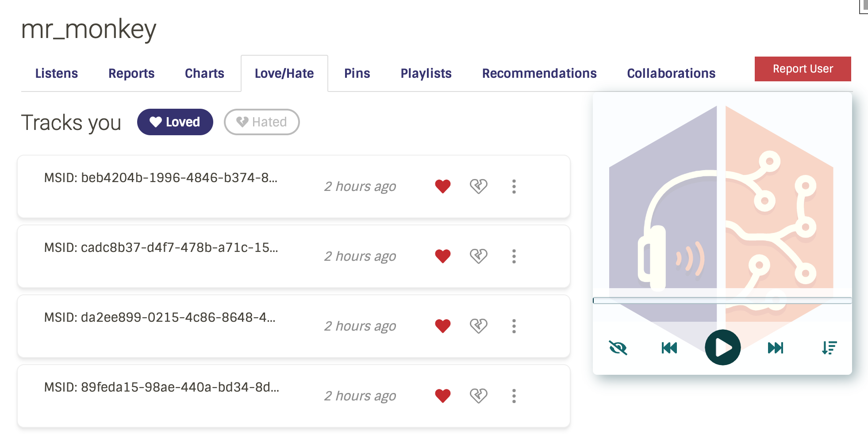Select track text MSID: cadc8b37-d4f7-478b-a71c-15...
868x434 pixels.
161,247
